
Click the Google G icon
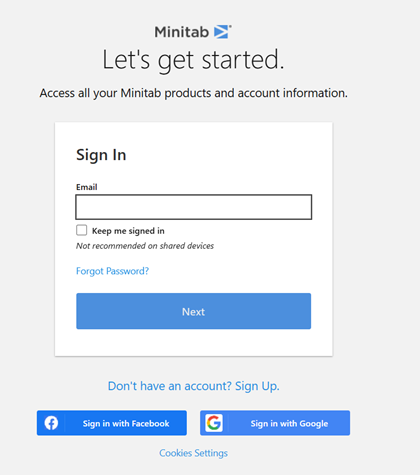(x=214, y=423)
